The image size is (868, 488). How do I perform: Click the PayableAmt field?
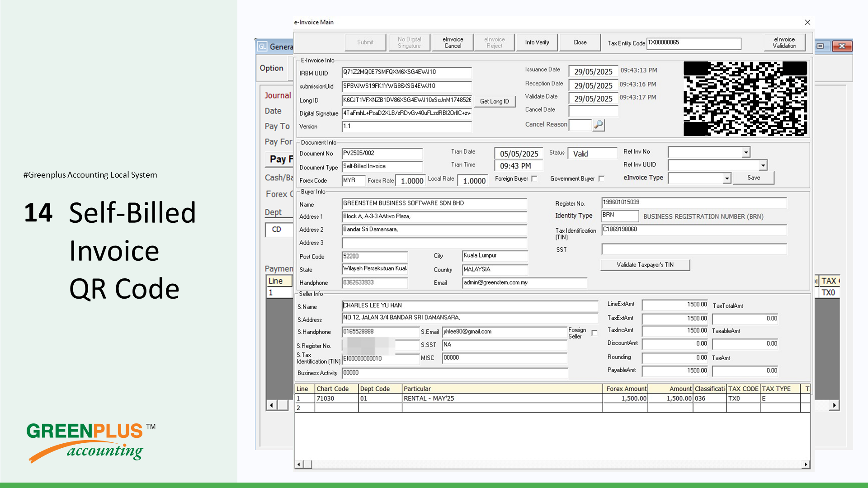(675, 371)
